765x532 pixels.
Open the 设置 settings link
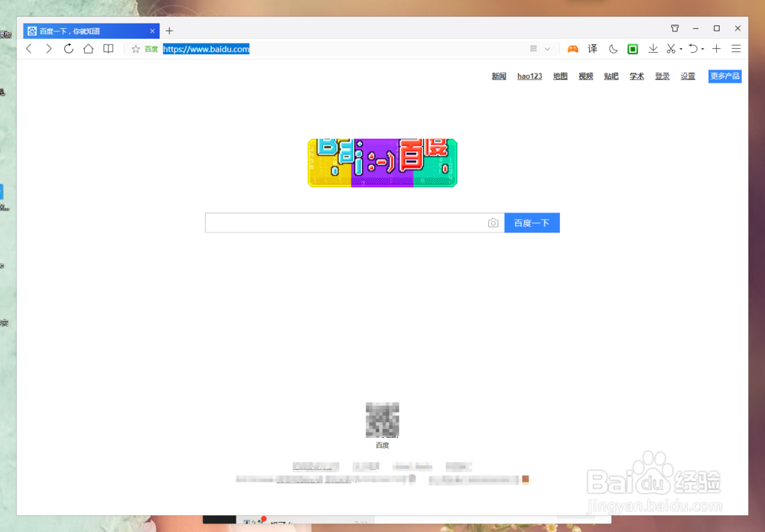pos(688,76)
